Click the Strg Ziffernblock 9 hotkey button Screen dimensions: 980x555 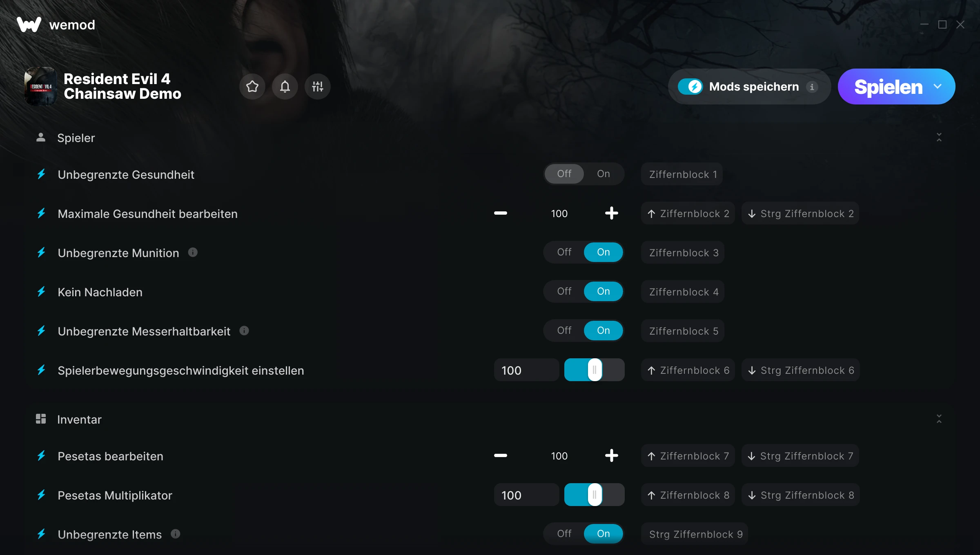695,534
